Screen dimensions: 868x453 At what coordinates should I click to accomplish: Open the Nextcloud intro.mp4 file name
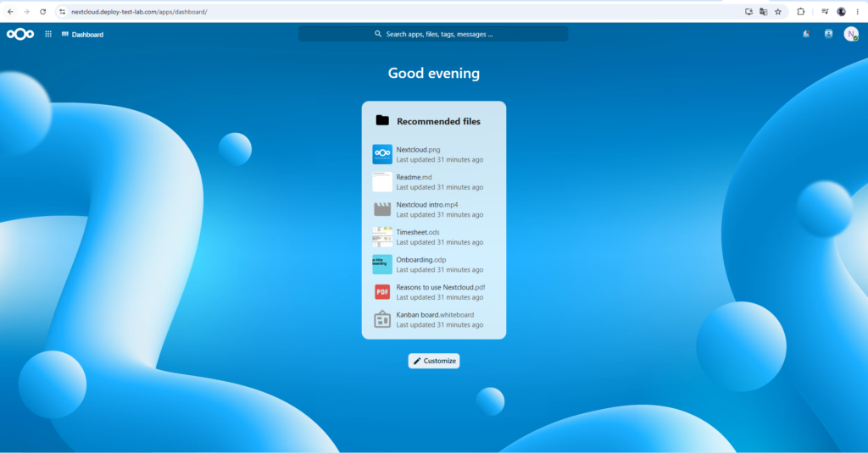(427, 205)
